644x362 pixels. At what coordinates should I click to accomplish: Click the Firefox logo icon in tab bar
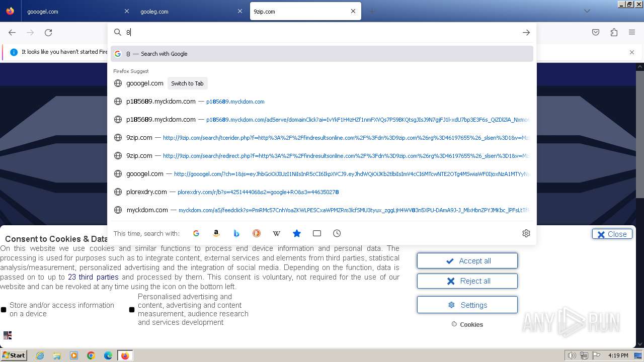tap(10, 11)
